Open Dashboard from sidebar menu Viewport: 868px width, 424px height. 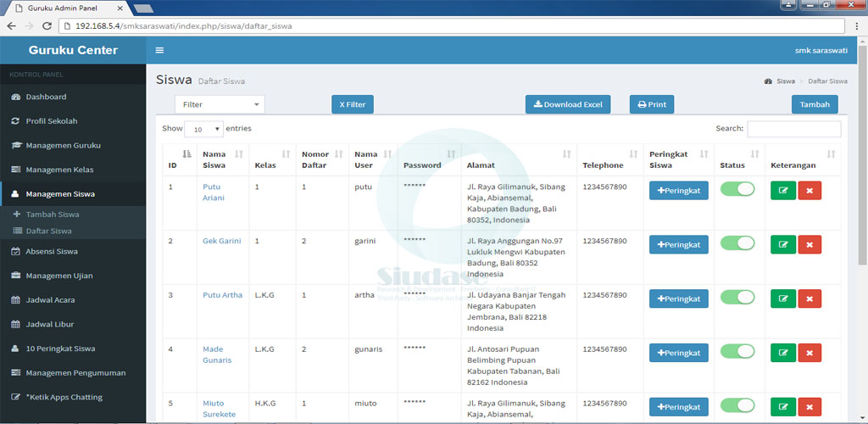tap(46, 97)
